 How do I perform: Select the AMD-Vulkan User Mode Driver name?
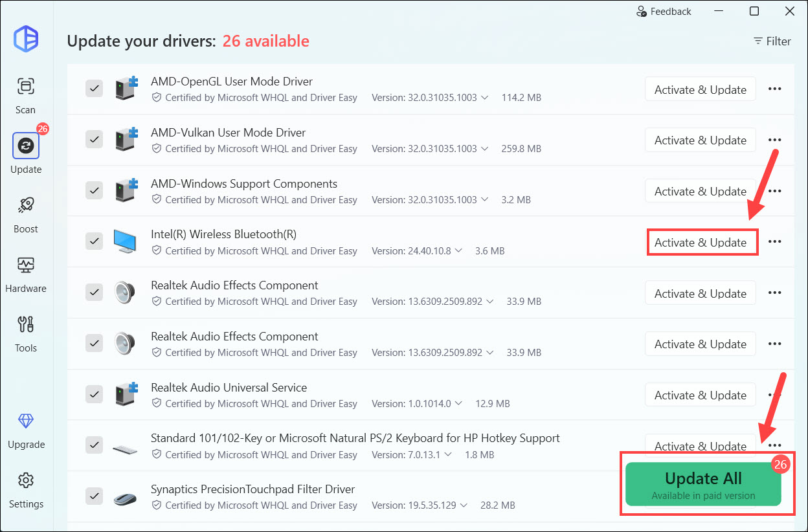pyautogui.click(x=228, y=133)
